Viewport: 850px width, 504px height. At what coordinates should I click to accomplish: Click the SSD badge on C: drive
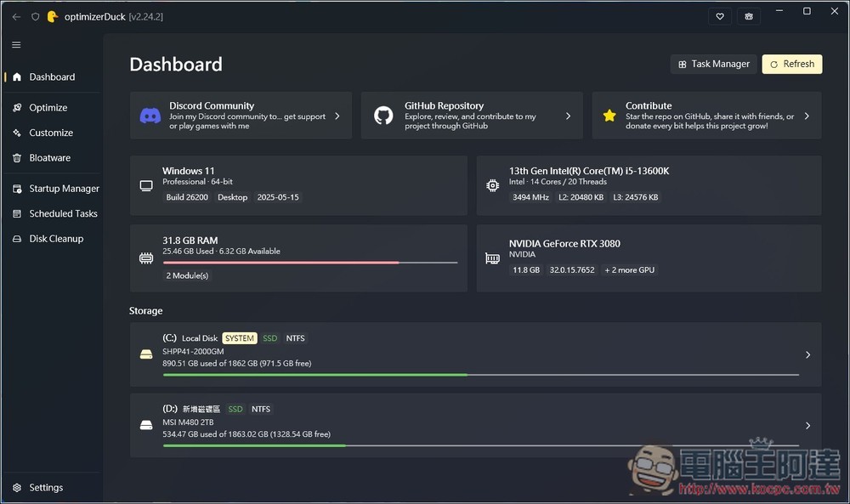[x=269, y=338]
